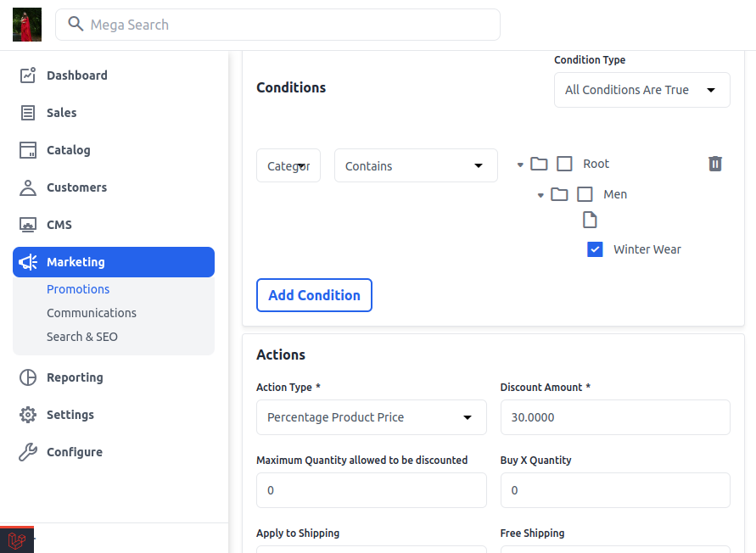Collapse the Root tree node arrow
This screenshot has height=553, width=756.
coord(520,165)
